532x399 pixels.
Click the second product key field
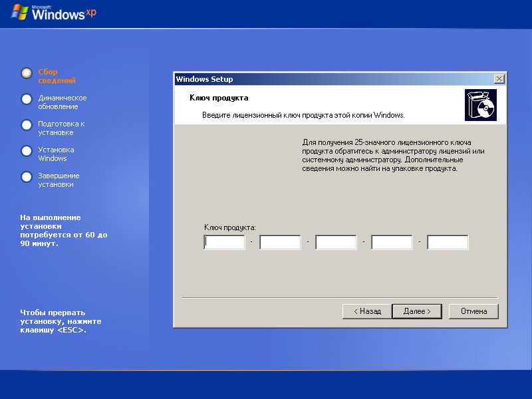click(x=280, y=242)
